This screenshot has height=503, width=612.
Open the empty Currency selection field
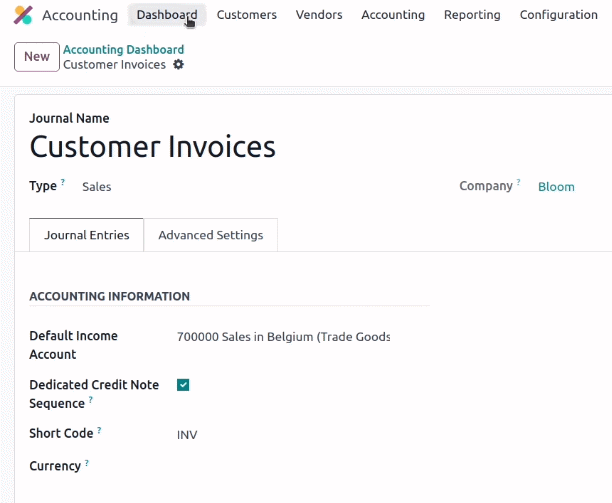[283, 466]
